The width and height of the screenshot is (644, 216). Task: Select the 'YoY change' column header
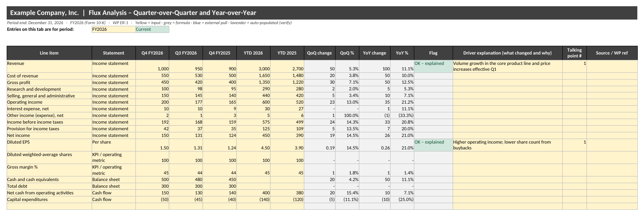(x=375, y=53)
